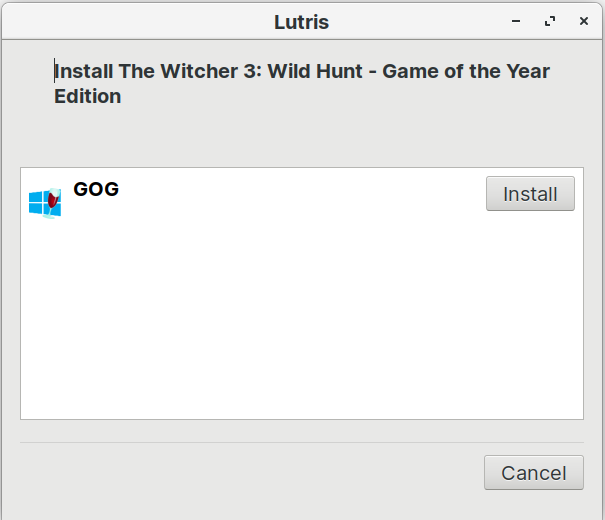Click the word "Edition" in the heading

coord(88,96)
